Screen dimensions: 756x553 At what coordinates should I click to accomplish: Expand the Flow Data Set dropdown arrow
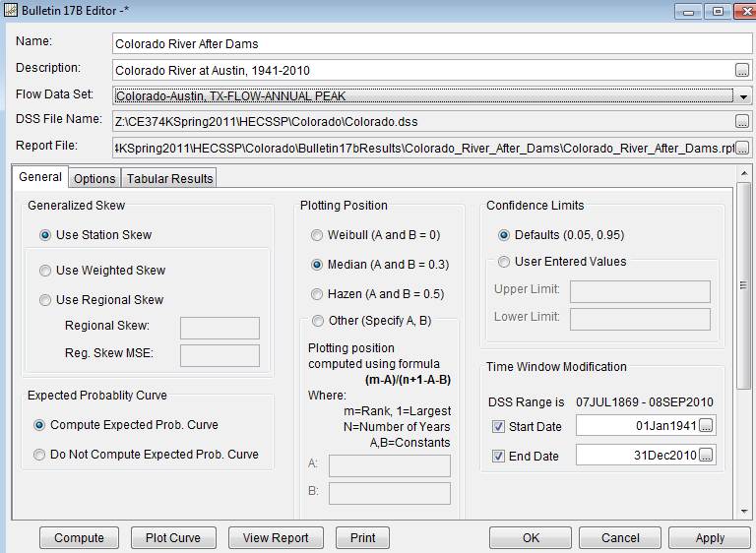743,96
